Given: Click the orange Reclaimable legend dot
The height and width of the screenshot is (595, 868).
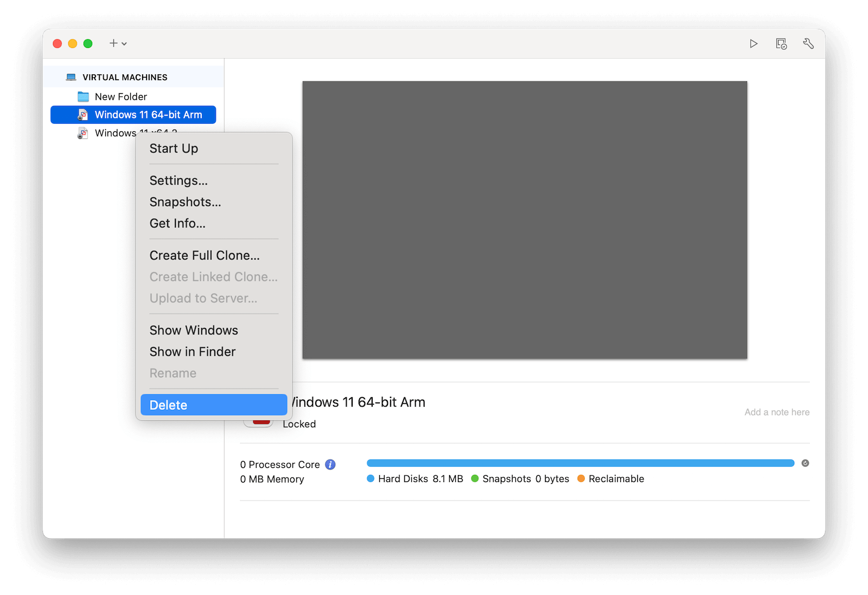Looking at the screenshot, I should (x=581, y=479).
